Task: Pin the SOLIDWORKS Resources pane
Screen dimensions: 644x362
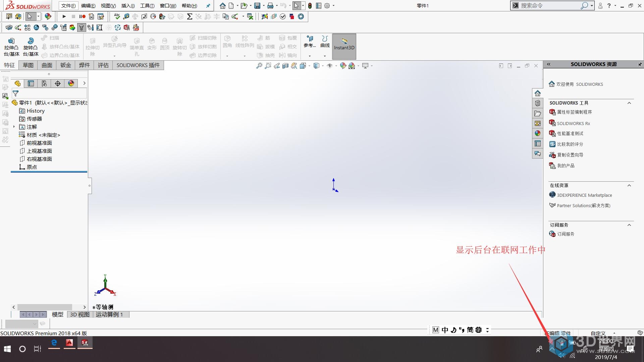Action: 640,64
